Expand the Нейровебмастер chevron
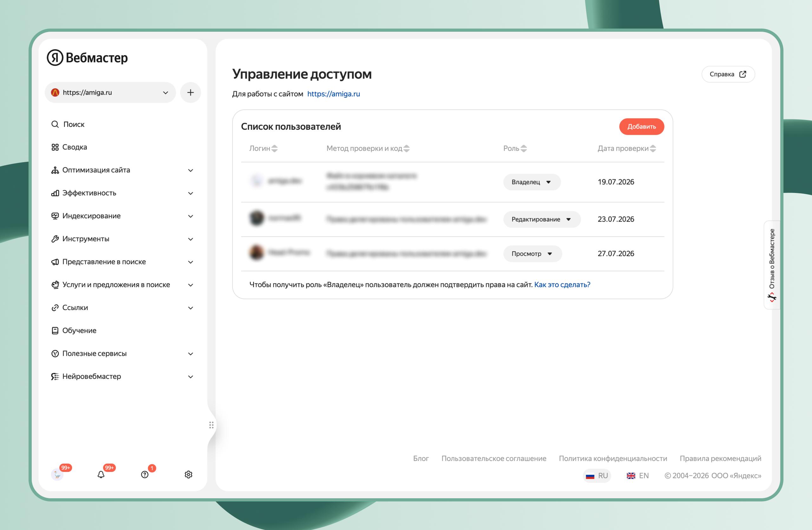812x530 pixels. 191,376
